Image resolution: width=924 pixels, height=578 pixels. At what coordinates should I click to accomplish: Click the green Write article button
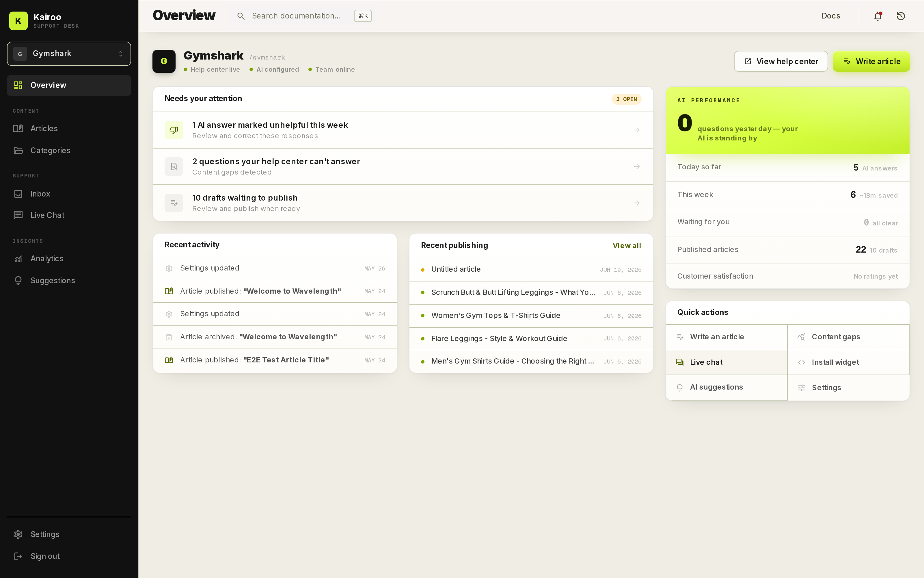pyautogui.click(x=871, y=61)
